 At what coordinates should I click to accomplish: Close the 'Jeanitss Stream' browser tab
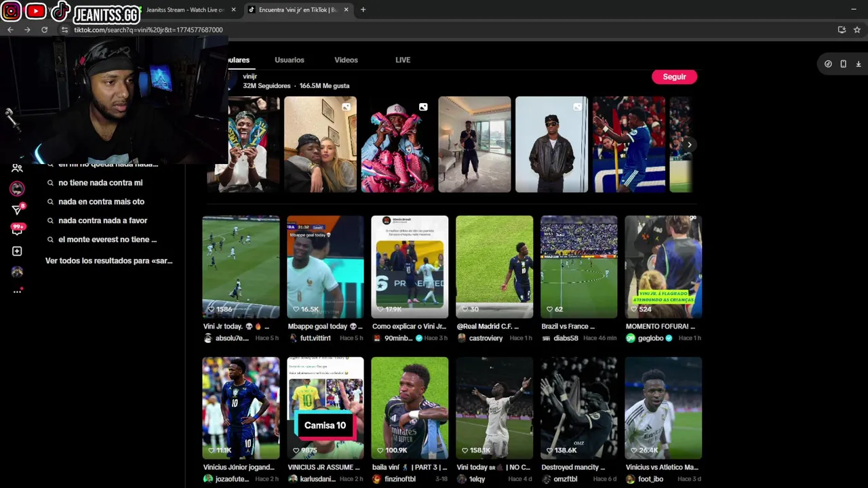[x=233, y=9]
